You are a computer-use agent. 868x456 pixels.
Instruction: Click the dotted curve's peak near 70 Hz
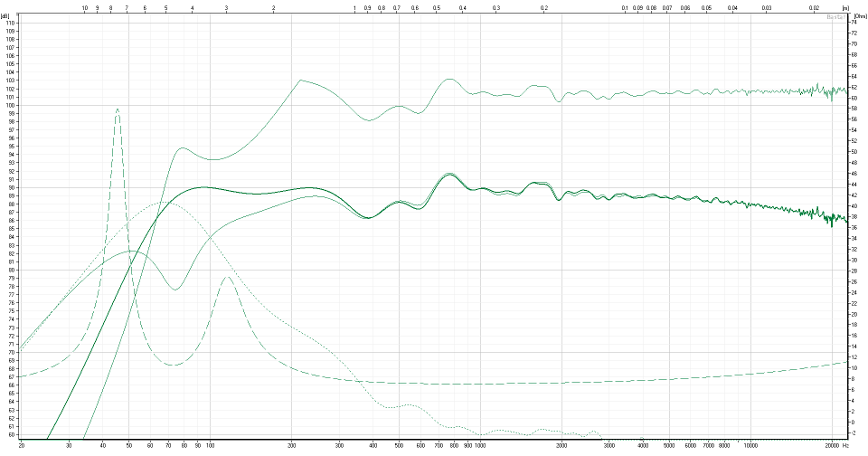pos(170,204)
